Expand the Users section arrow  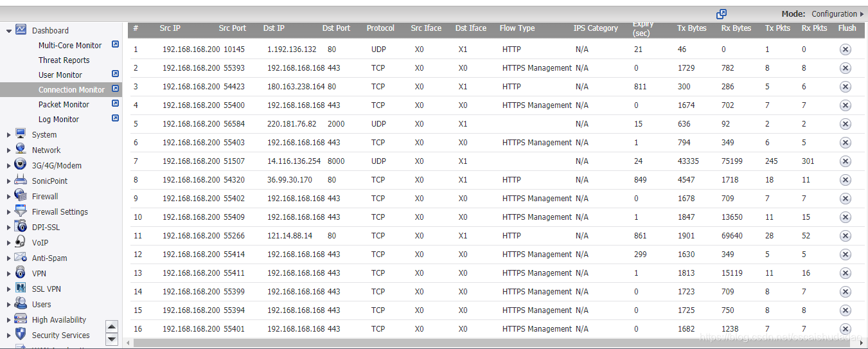[9, 305]
